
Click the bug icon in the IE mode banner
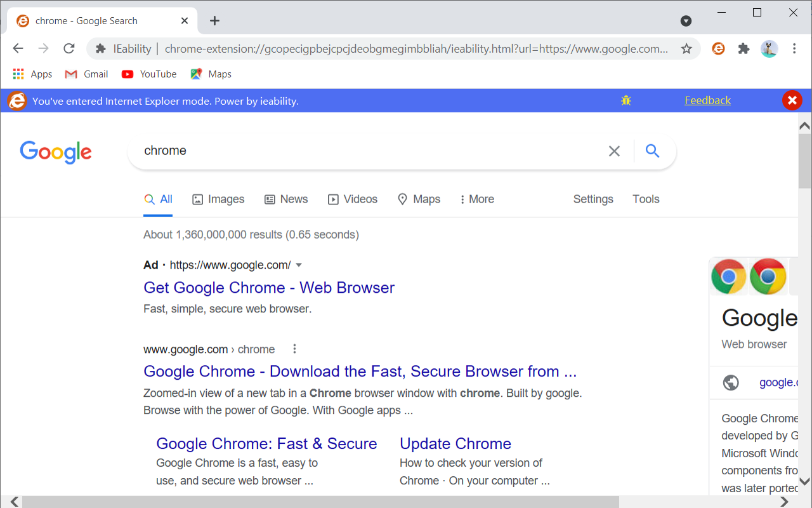click(625, 100)
